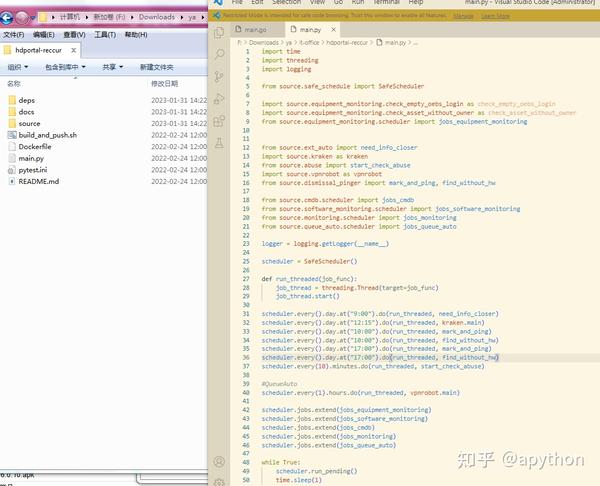
Task: Click the Downloads breadcrumb in VS Code editor
Action: coord(264,42)
